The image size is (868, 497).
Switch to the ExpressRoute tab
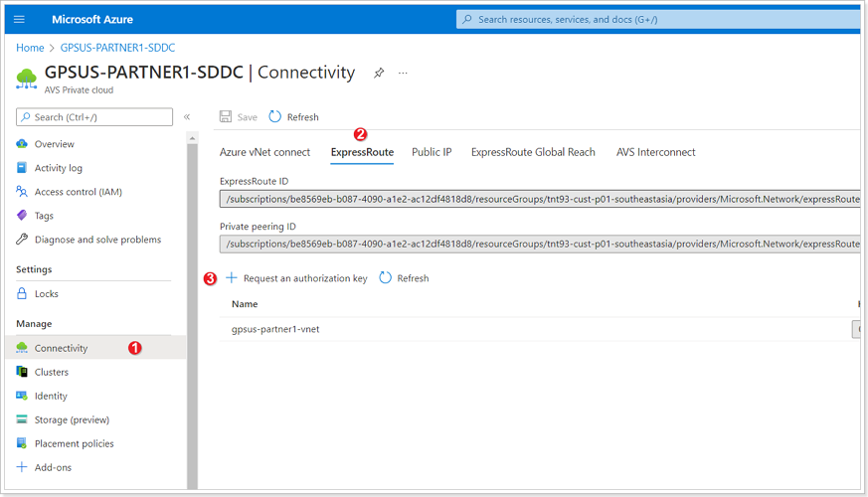tap(362, 152)
